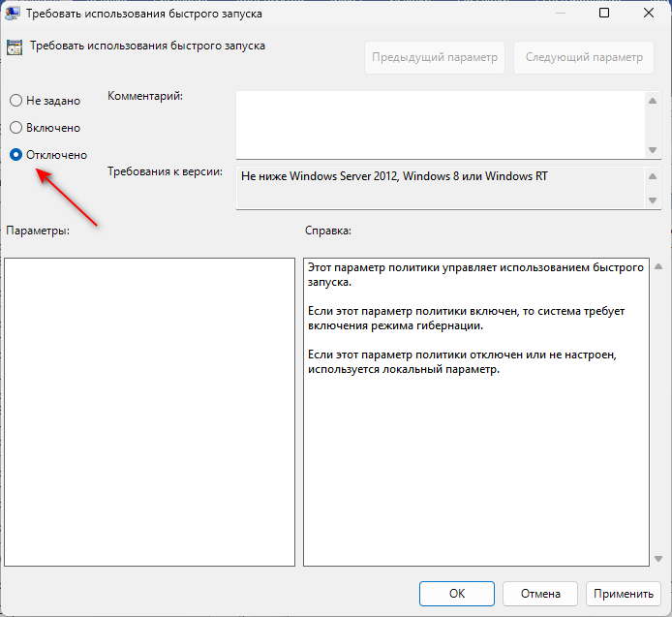This screenshot has width=672, height=617.
Task: Click the title bar window icon
Action: tap(12, 13)
